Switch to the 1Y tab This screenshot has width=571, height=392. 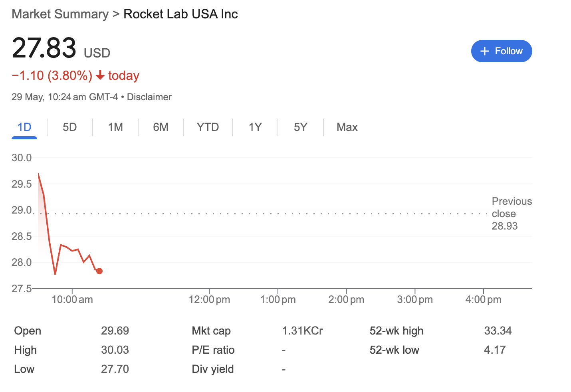255,127
